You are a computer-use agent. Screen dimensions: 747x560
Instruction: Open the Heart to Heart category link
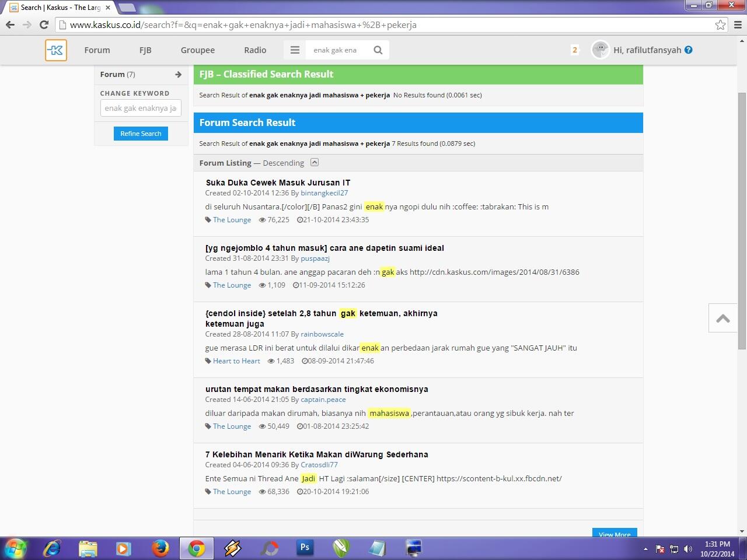236,361
